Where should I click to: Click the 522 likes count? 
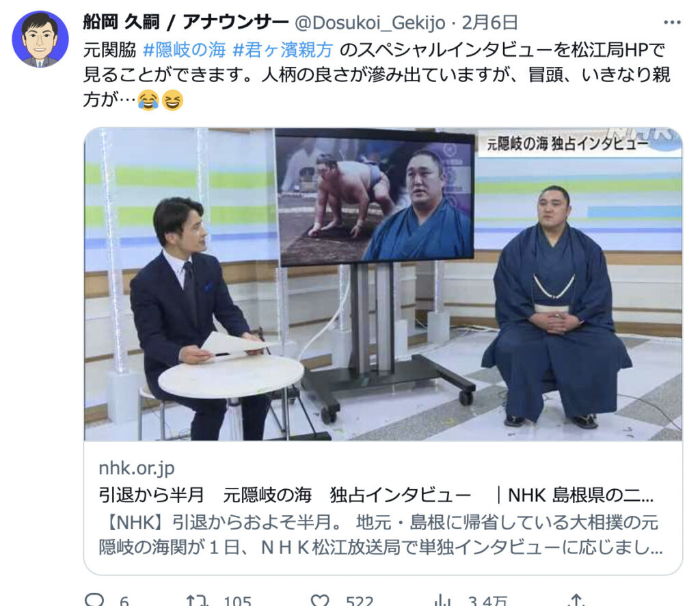pos(360,601)
